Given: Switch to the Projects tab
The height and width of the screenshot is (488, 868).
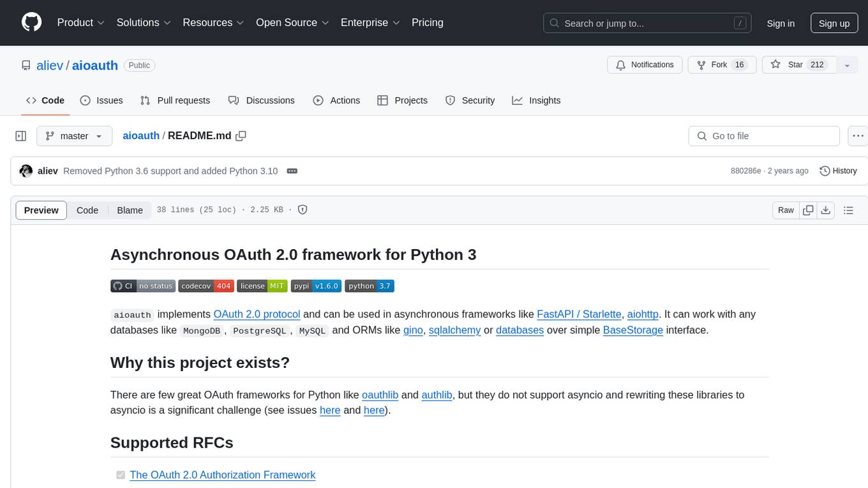Looking at the screenshot, I should tap(402, 100).
